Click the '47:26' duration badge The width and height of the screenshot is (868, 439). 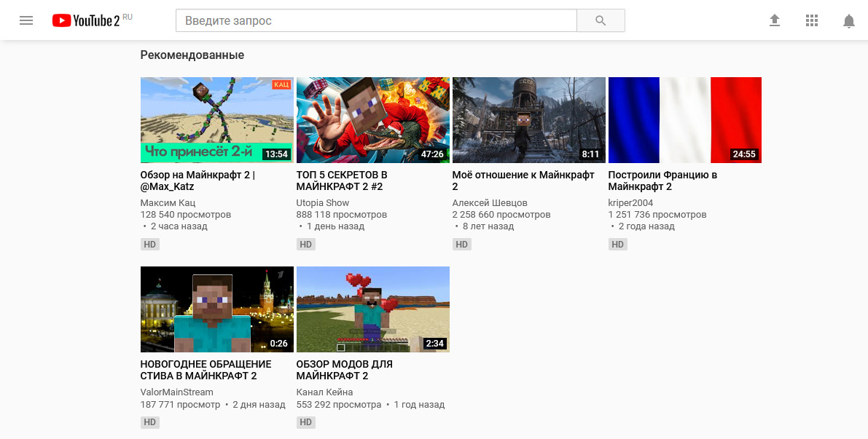(432, 154)
